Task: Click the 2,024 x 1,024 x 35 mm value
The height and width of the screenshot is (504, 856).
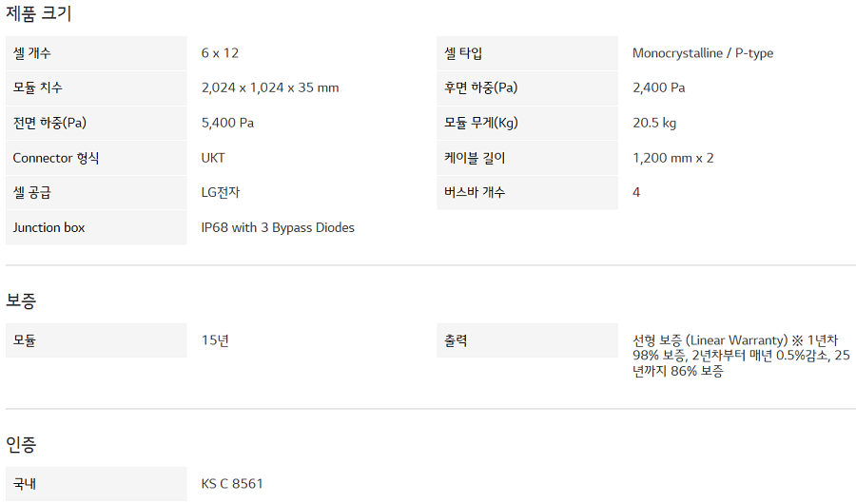Action: click(270, 88)
